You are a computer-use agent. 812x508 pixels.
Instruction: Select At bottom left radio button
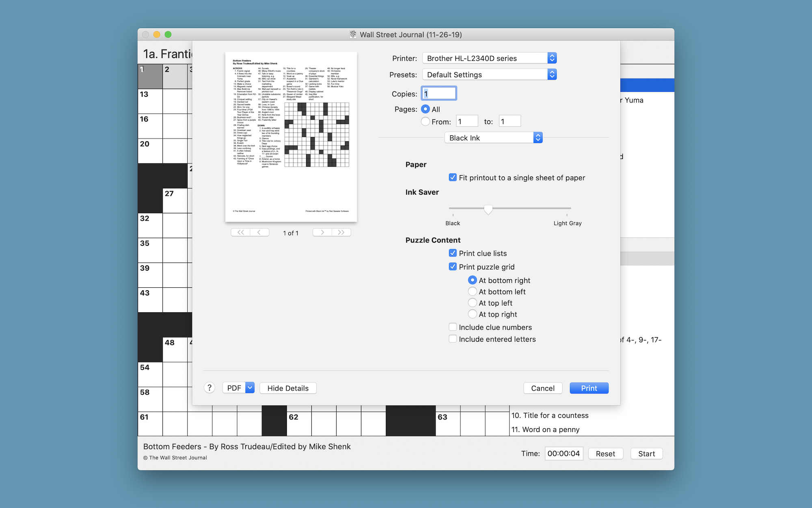473,291
